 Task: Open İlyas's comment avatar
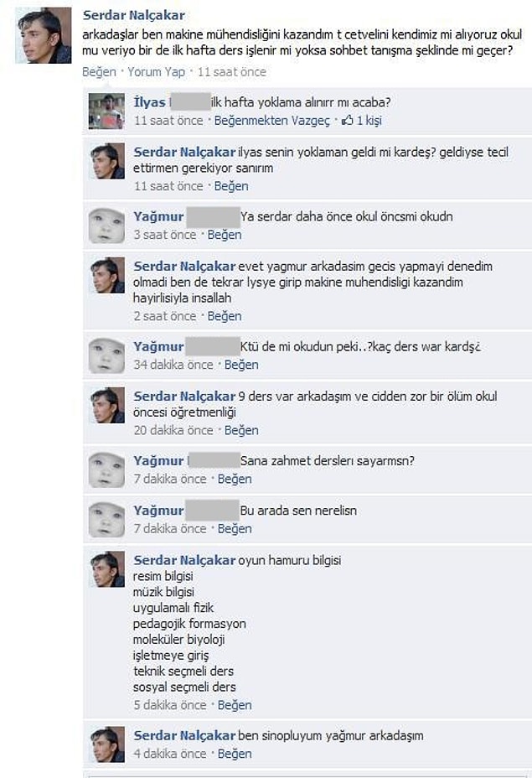pyautogui.click(x=106, y=112)
